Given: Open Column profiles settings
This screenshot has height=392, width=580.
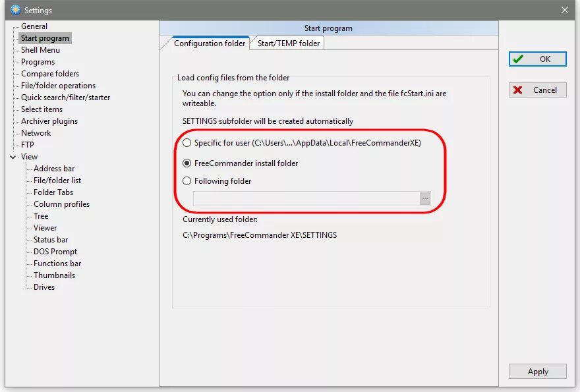Looking at the screenshot, I should pos(61,204).
